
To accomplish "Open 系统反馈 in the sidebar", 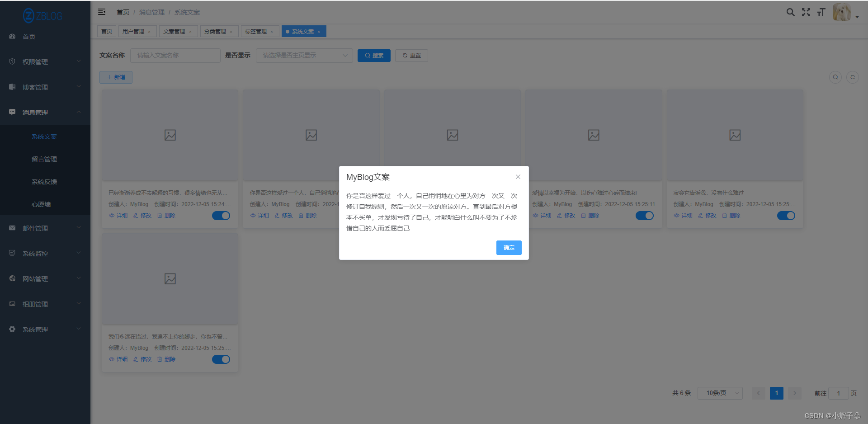I will pyautogui.click(x=44, y=182).
